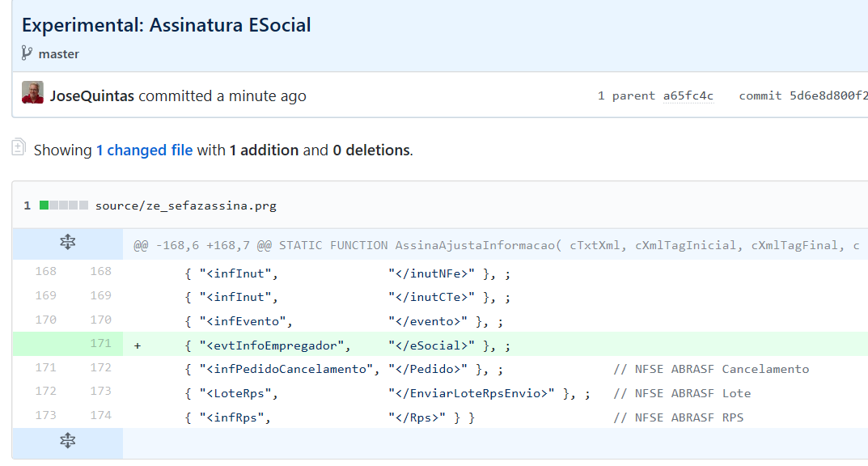This screenshot has height=466, width=868.
Task: Expand hidden lines above line 168
Action: (x=68, y=242)
